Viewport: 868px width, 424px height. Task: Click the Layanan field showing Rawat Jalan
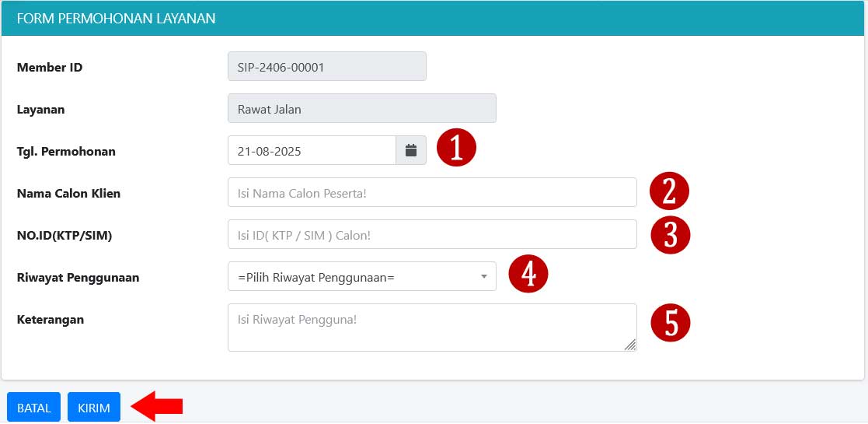pos(361,109)
